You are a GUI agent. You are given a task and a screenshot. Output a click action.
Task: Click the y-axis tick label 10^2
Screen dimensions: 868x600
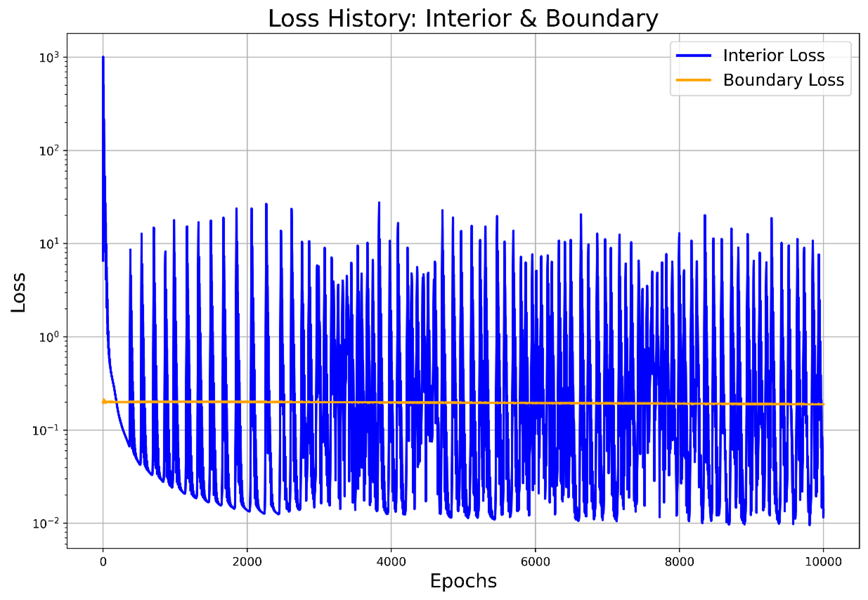pyautogui.click(x=51, y=150)
